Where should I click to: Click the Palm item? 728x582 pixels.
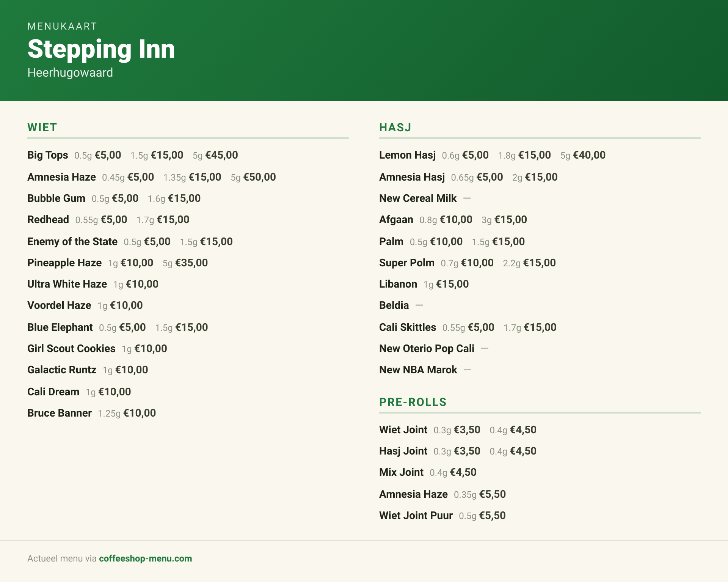click(391, 242)
